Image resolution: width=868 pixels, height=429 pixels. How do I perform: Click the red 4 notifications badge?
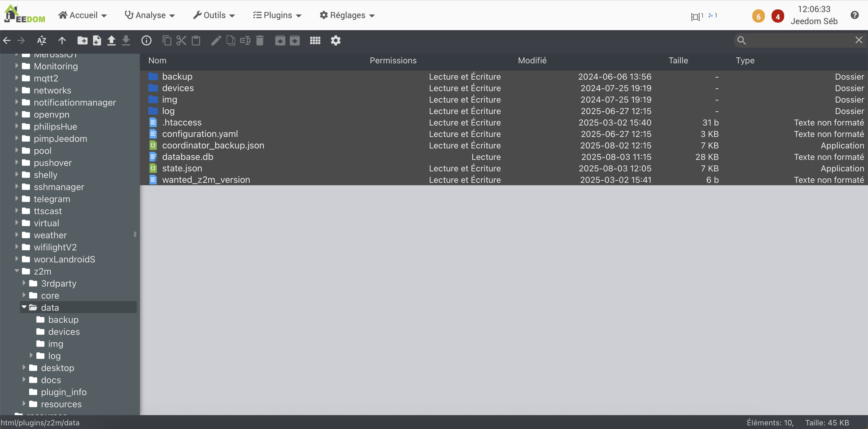(777, 16)
